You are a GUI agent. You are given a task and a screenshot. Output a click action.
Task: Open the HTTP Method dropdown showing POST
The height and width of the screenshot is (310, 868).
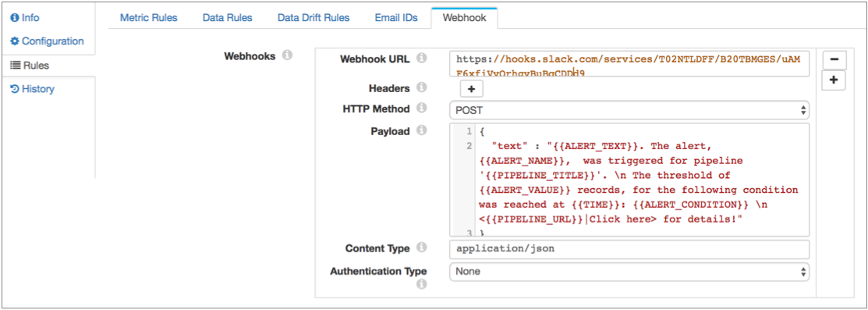tap(629, 110)
